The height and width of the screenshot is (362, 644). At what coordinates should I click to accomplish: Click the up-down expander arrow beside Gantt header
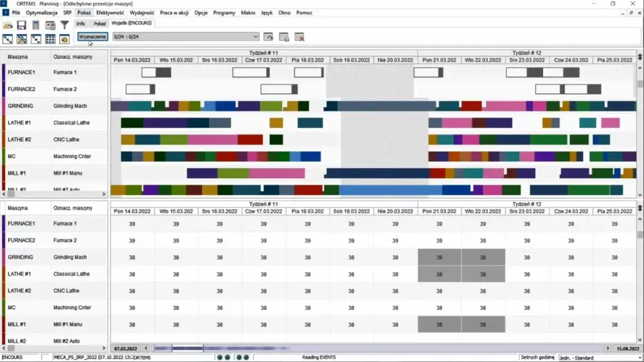(x=640, y=57)
